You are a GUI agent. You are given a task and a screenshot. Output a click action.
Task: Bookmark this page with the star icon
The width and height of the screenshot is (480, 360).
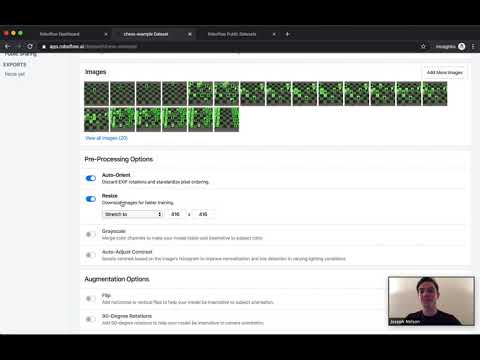pyautogui.click(x=423, y=46)
